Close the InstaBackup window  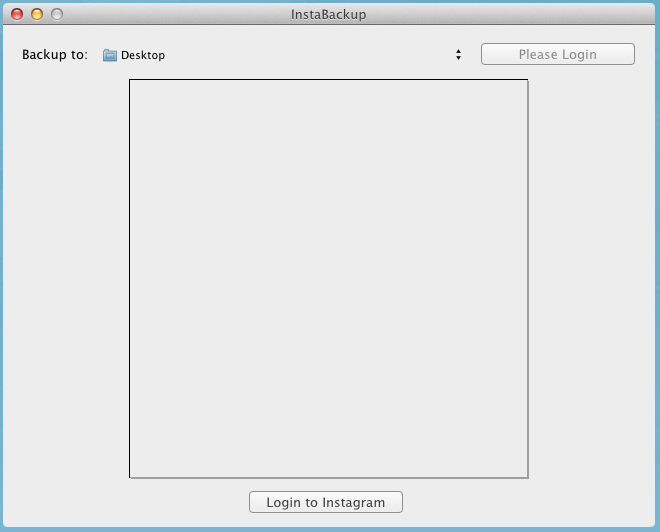pos(17,14)
